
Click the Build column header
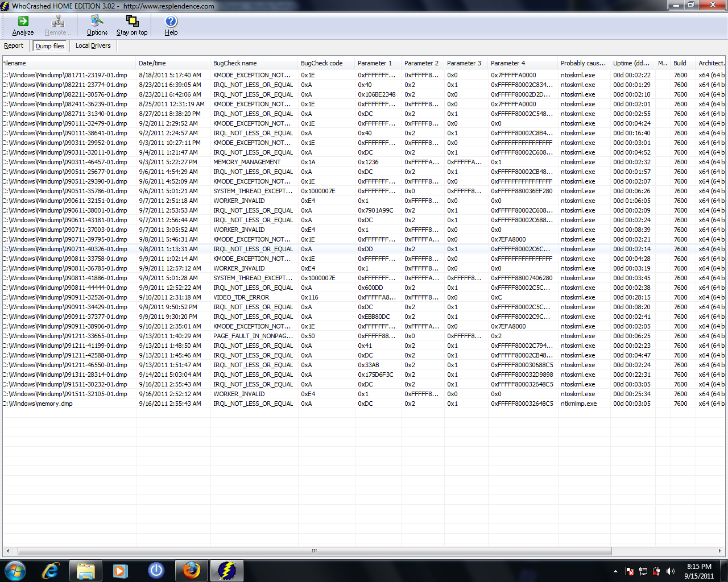pyautogui.click(x=684, y=63)
